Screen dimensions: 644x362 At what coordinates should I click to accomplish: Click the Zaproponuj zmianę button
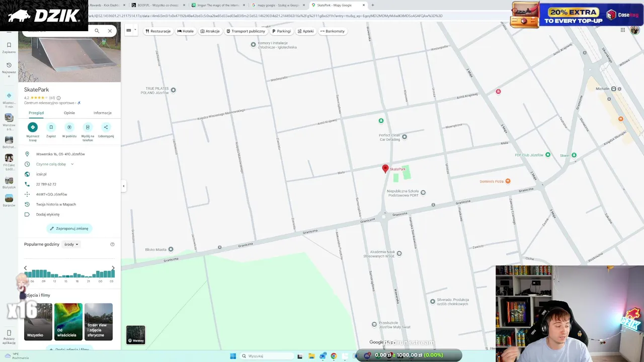tap(69, 228)
